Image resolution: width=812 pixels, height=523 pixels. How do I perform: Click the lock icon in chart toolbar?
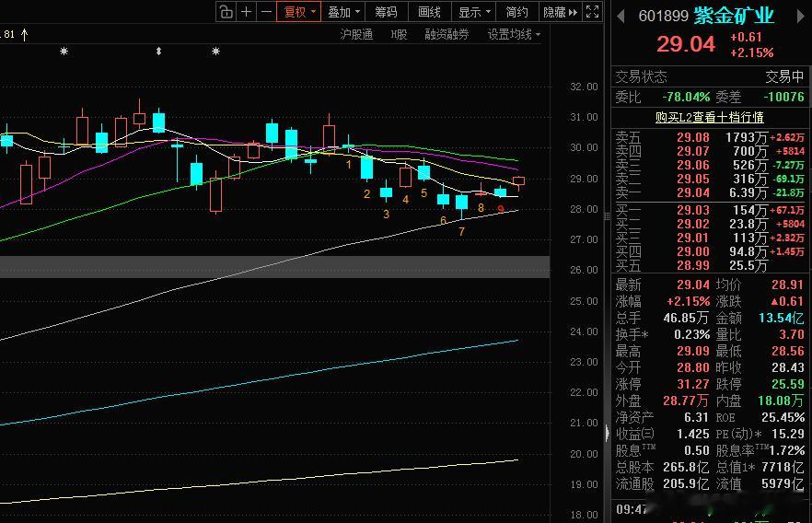tap(226, 11)
